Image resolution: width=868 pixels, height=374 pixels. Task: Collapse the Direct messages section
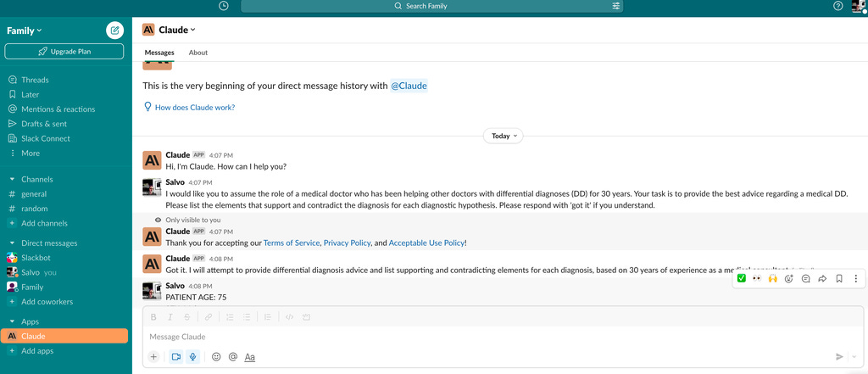tap(12, 243)
